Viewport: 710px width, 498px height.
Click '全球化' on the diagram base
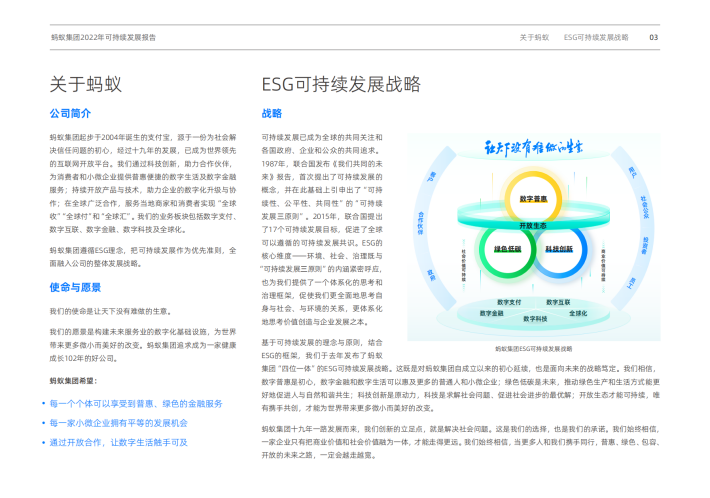tap(578, 313)
